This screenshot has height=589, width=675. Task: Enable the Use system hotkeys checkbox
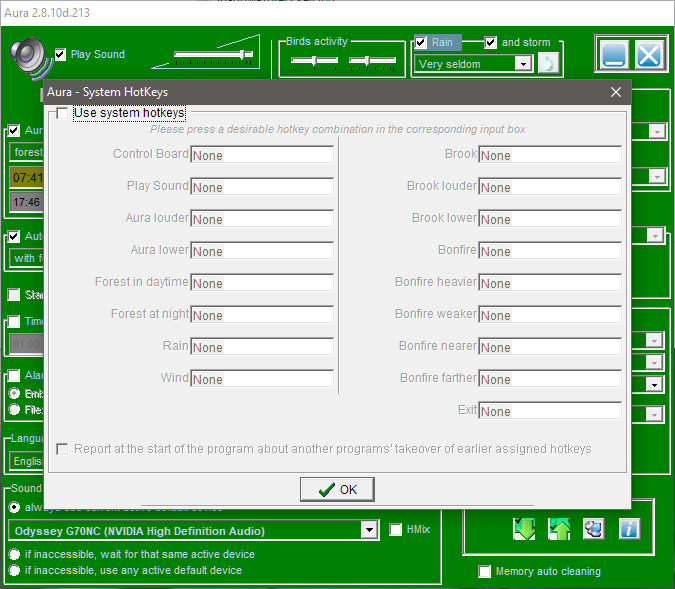coord(63,114)
